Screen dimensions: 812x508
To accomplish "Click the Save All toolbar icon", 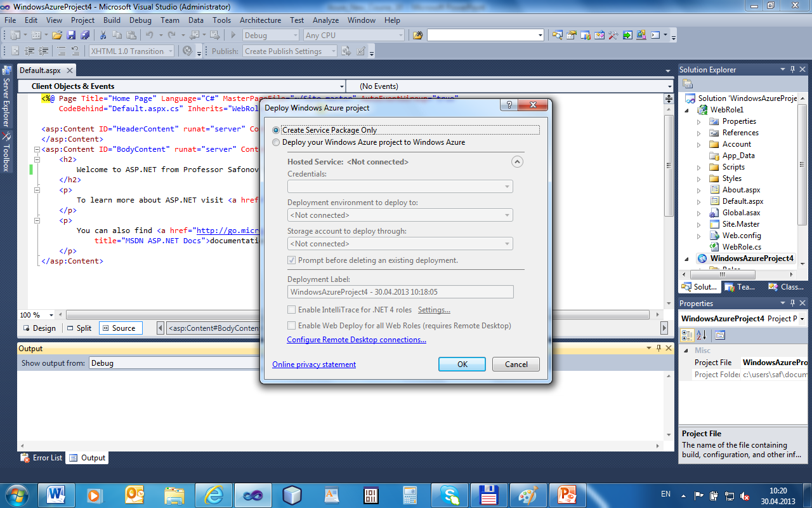I will (x=84, y=35).
